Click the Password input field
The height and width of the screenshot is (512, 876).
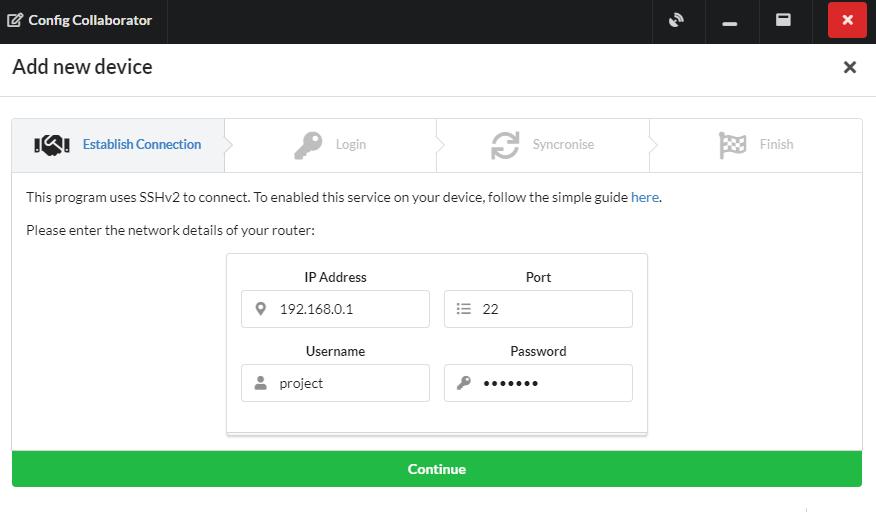pyautogui.click(x=538, y=383)
